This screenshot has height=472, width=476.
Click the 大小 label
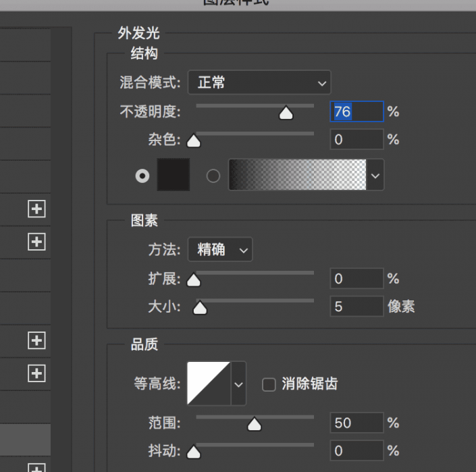(164, 307)
